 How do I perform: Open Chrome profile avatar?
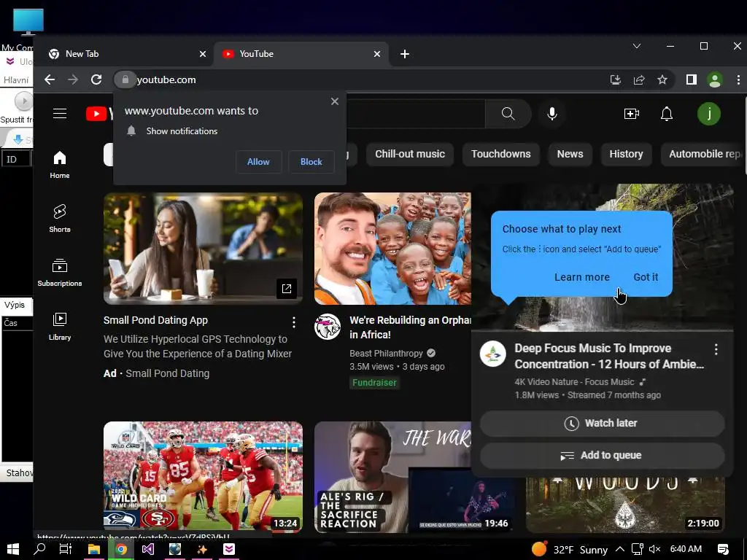point(715,79)
